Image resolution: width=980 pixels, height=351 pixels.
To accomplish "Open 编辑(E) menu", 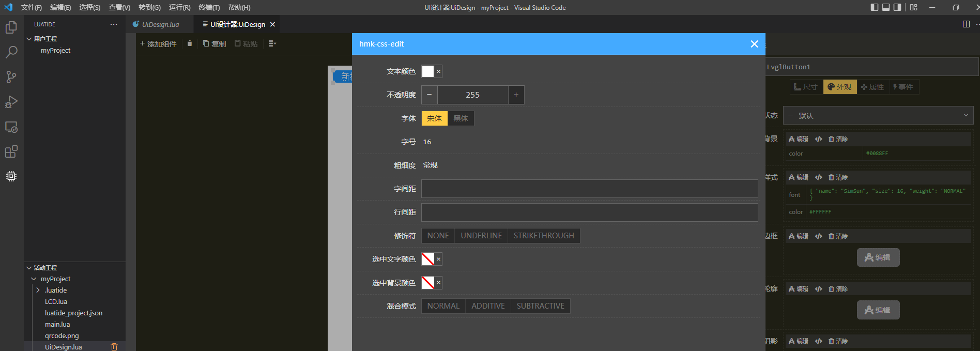I will [60, 7].
